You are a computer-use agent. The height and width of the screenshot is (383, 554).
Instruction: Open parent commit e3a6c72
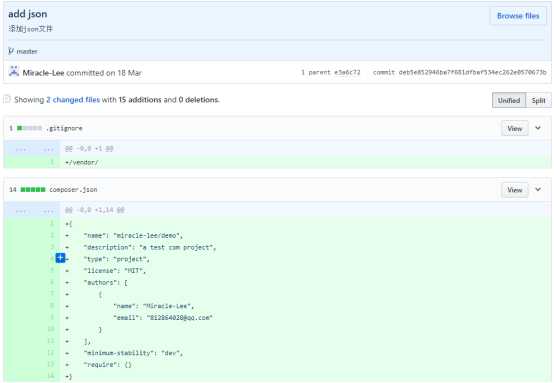pos(347,72)
